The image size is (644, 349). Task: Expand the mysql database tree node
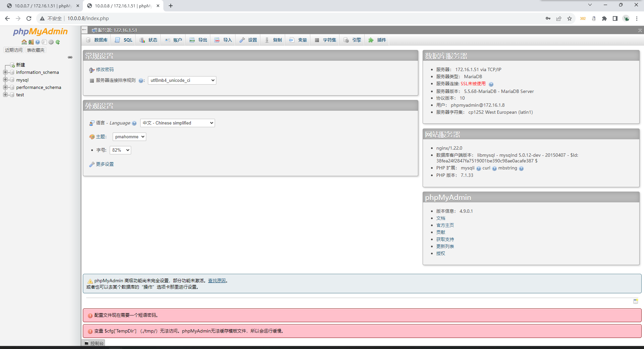[x=5, y=80]
